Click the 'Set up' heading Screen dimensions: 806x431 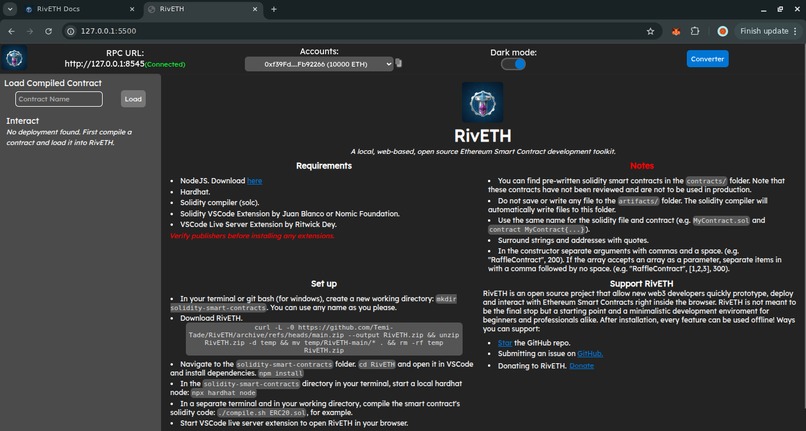(x=324, y=283)
